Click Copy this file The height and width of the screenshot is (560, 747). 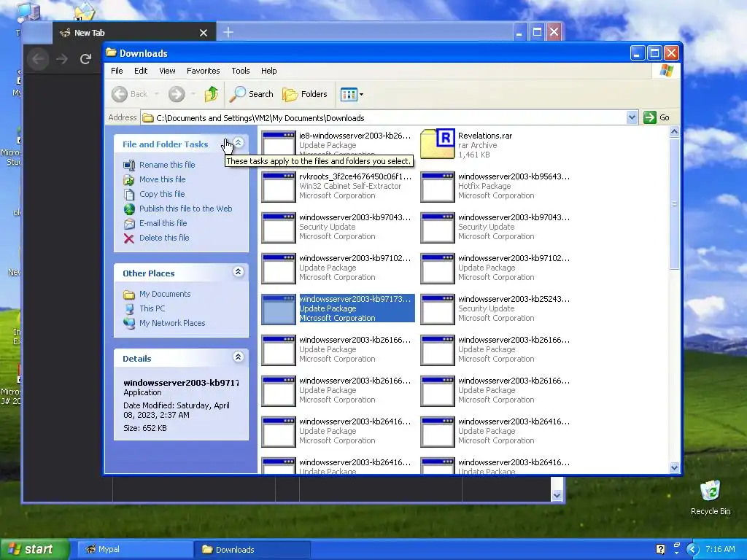pos(162,194)
